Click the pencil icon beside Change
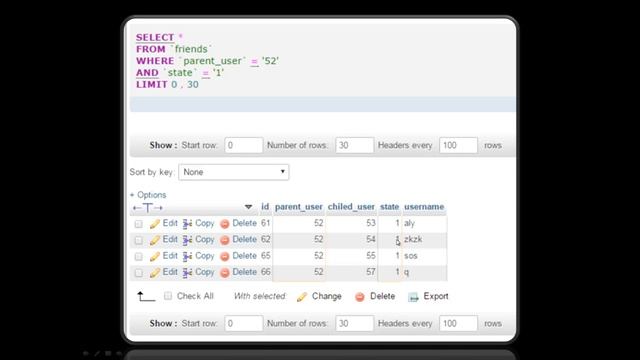This screenshot has width=640, height=360. coord(302,297)
